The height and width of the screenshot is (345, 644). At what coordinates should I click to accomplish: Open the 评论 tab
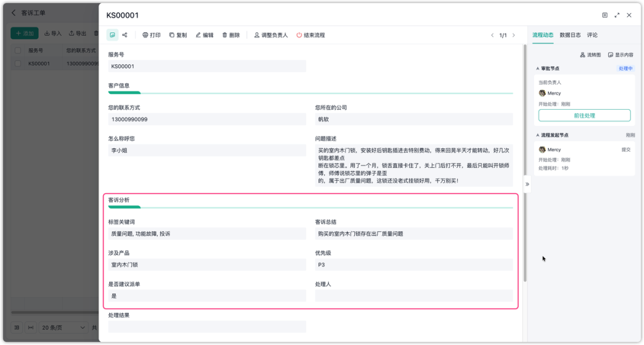tap(592, 35)
